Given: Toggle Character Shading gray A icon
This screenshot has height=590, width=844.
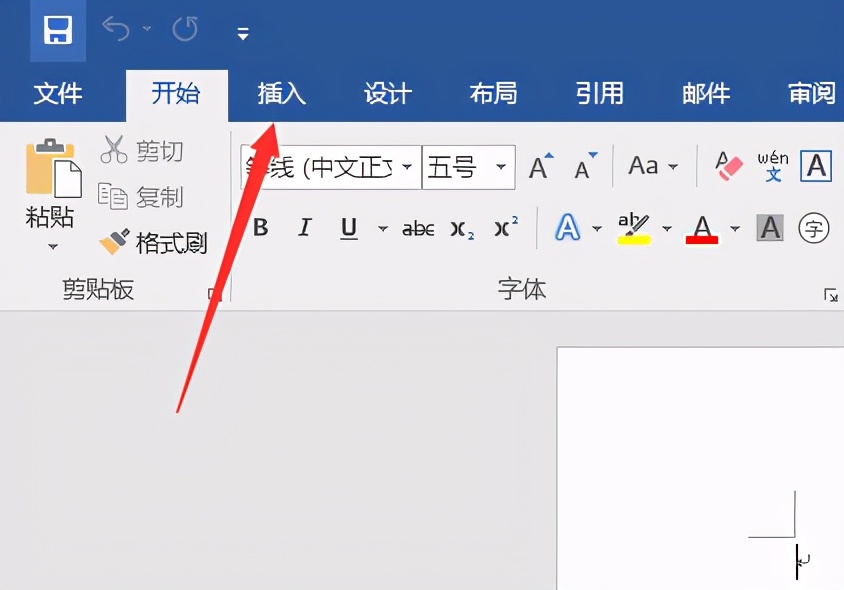Looking at the screenshot, I should click(770, 228).
